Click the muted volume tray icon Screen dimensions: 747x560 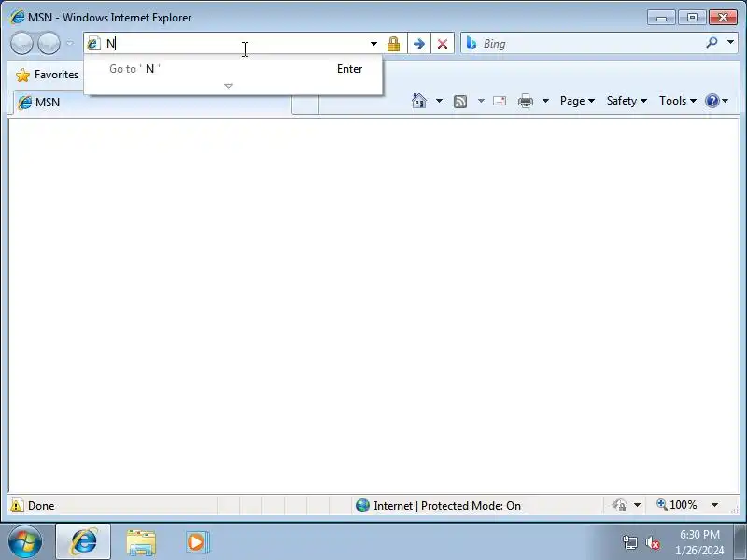pyautogui.click(x=652, y=543)
